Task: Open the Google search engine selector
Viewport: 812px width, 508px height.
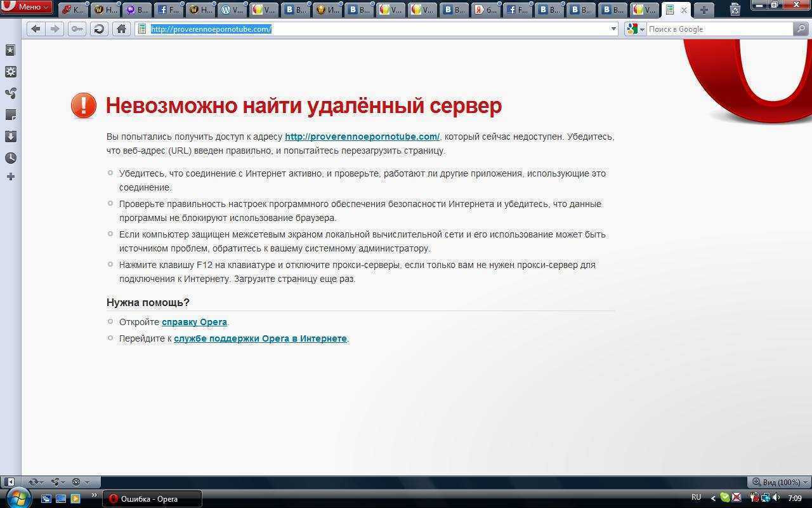Action: click(636, 29)
